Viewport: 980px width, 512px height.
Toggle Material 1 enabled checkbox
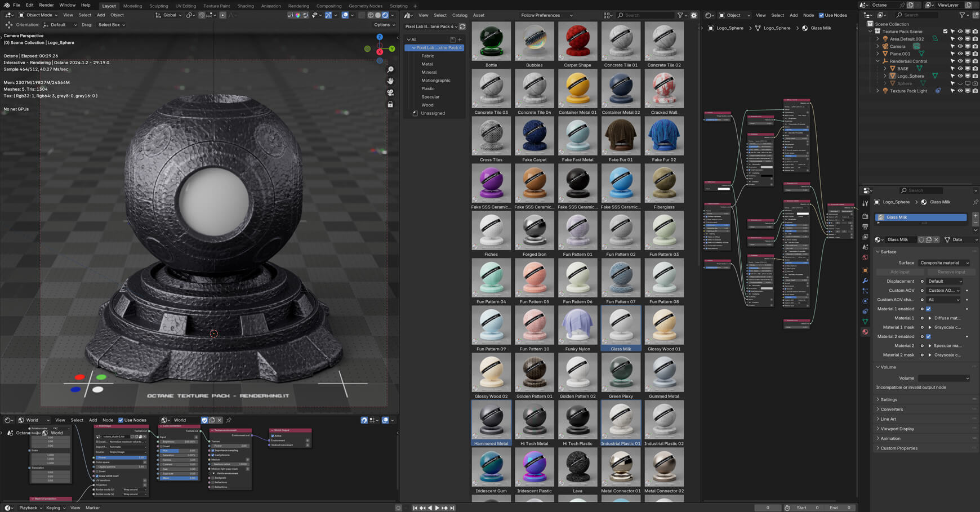928,309
